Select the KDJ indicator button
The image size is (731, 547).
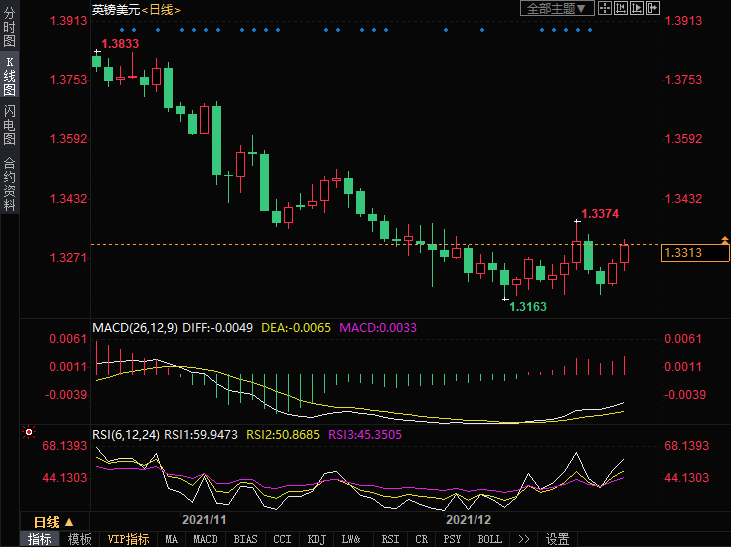click(317, 539)
